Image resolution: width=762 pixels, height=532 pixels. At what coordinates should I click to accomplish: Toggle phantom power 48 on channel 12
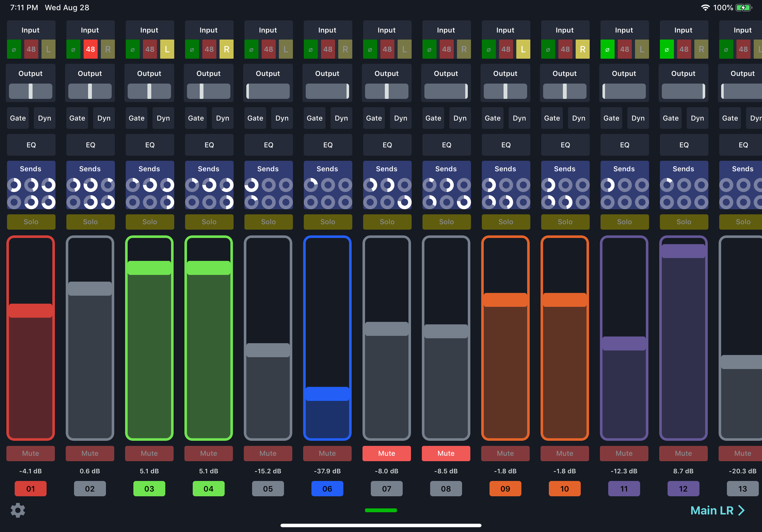(x=684, y=49)
